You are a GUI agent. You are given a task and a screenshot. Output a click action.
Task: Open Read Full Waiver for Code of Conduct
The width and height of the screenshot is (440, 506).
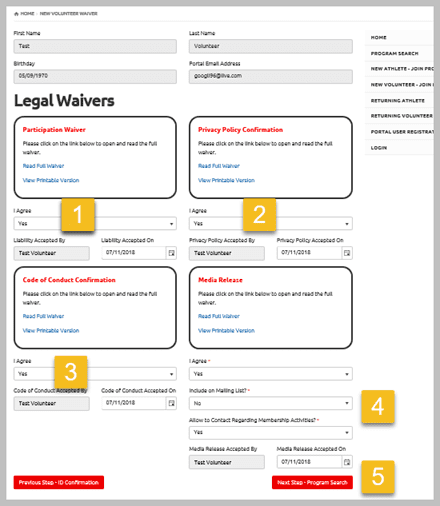43,316
